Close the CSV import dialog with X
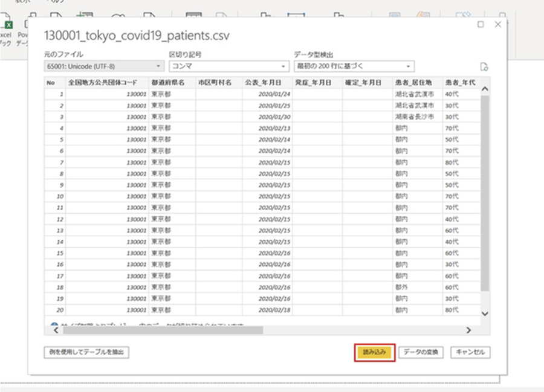544x392 pixels. 497,25
